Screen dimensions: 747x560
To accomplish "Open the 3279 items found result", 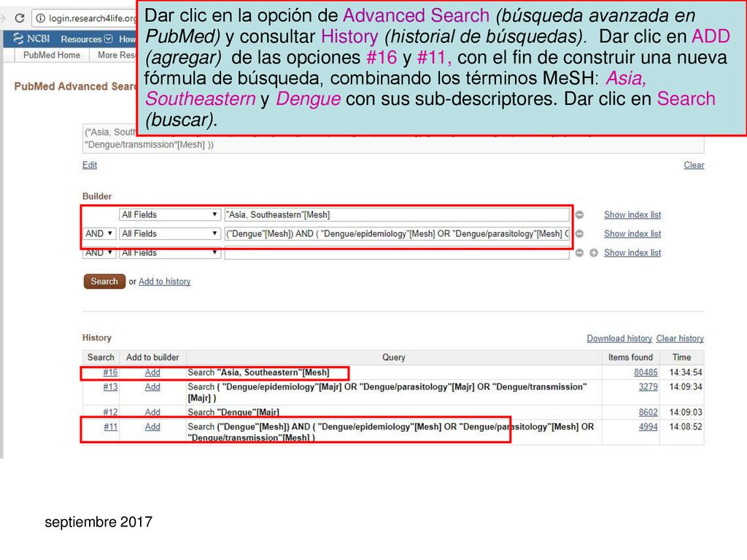I will point(648,386).
